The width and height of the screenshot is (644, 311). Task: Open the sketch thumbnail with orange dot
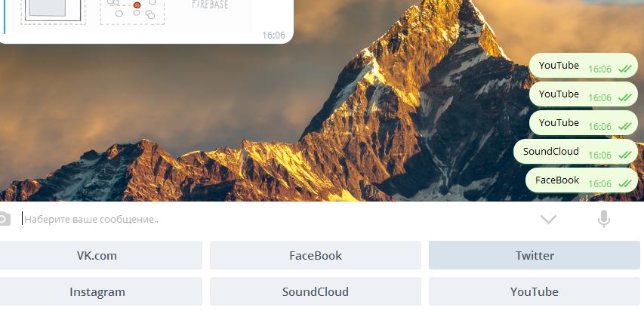tap(132, 12)
